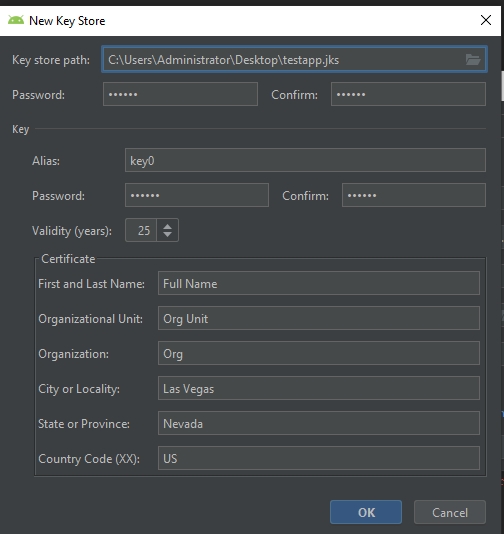Edit the Country Code field showing US
This screenshot has height=534, width=504.
point(319,458)
